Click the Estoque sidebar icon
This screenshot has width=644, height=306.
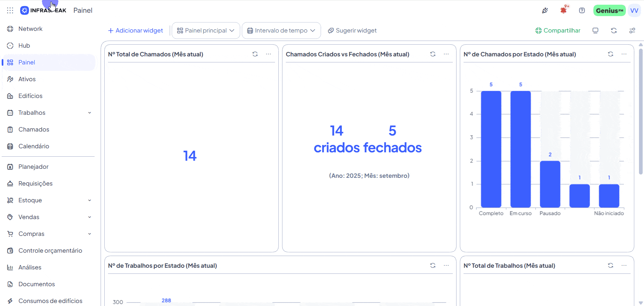coord(10,200)
